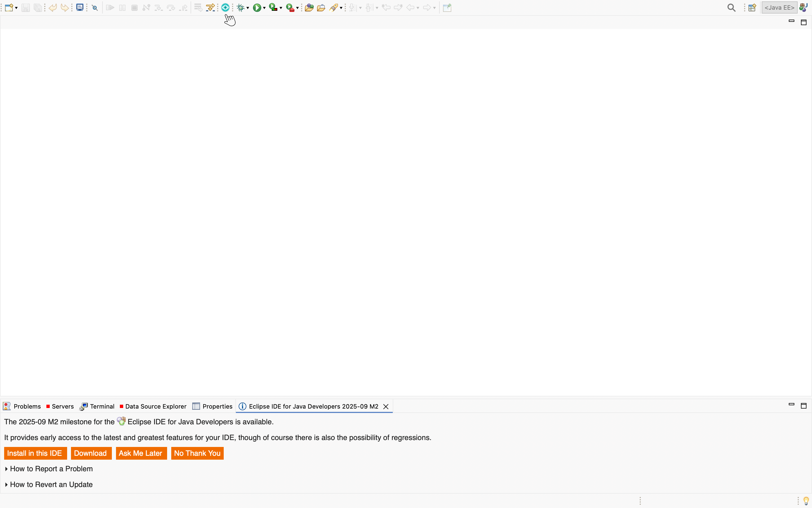The height and width of the screenshot is (508, 812).
Task: Click the Drop to Frame icon
Action: tap(198, 7)
